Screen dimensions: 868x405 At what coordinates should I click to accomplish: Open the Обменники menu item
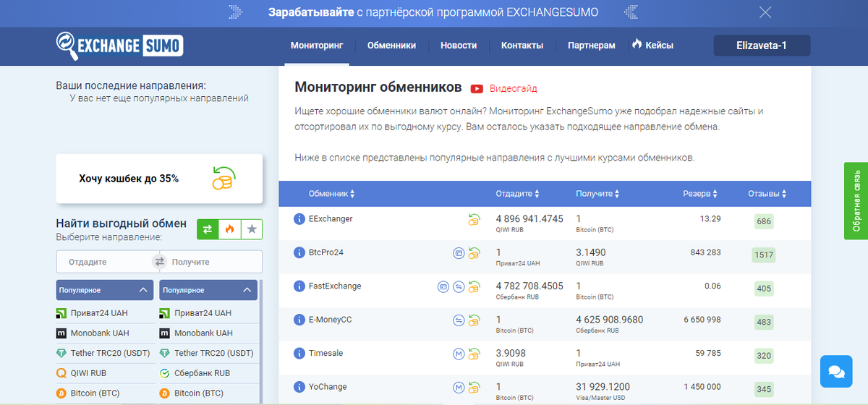pyautogui.click(x=391, y=45)
